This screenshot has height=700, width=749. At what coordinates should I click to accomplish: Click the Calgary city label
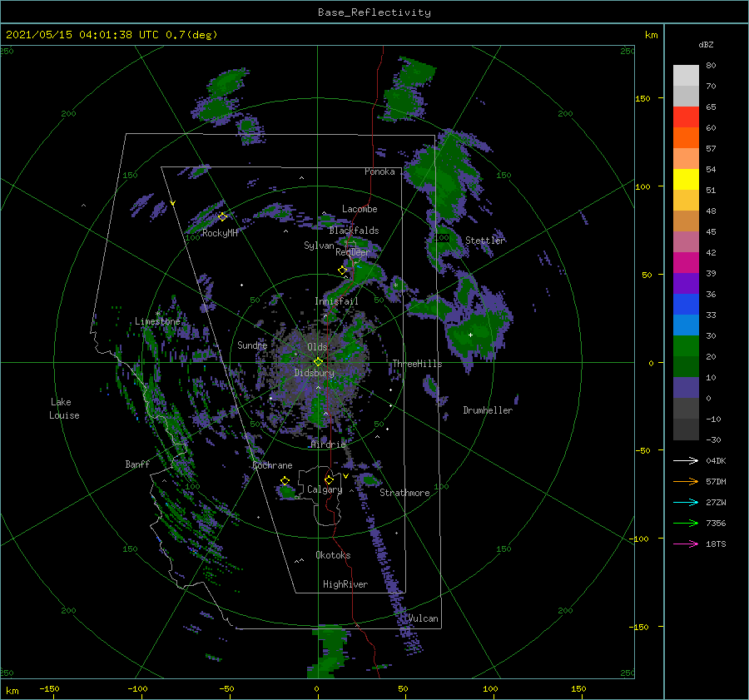click(325, 489)
